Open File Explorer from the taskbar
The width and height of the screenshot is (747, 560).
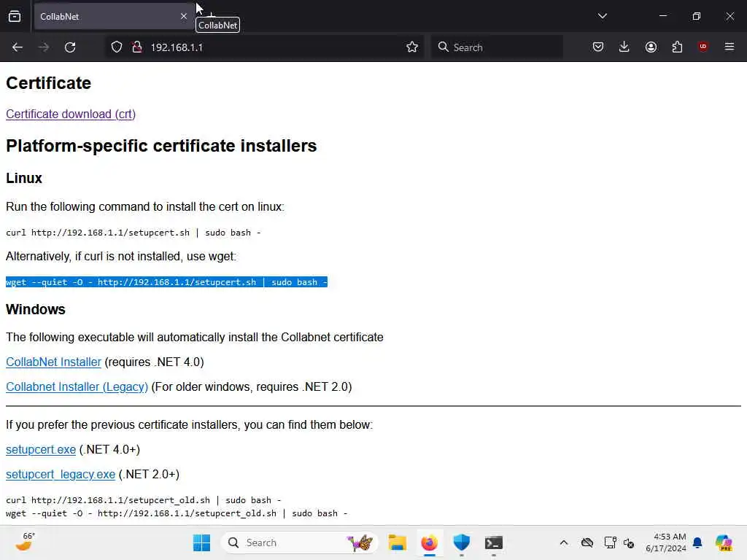pos(397,542)
